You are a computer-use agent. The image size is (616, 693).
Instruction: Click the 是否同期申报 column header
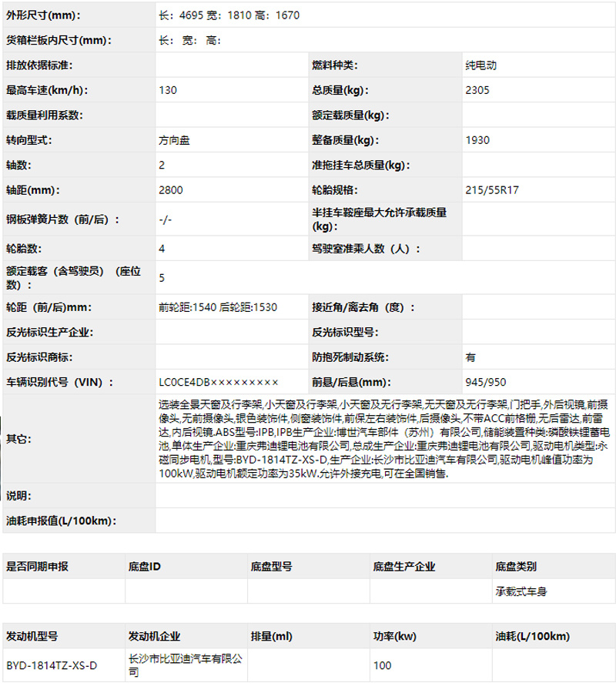[37, 567]
